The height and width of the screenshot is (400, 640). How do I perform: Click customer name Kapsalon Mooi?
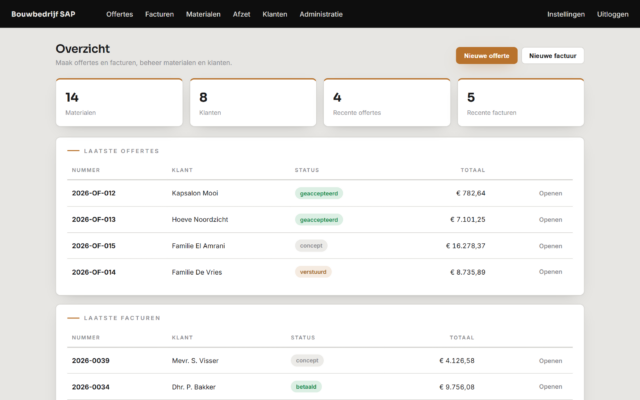[195, 193]
